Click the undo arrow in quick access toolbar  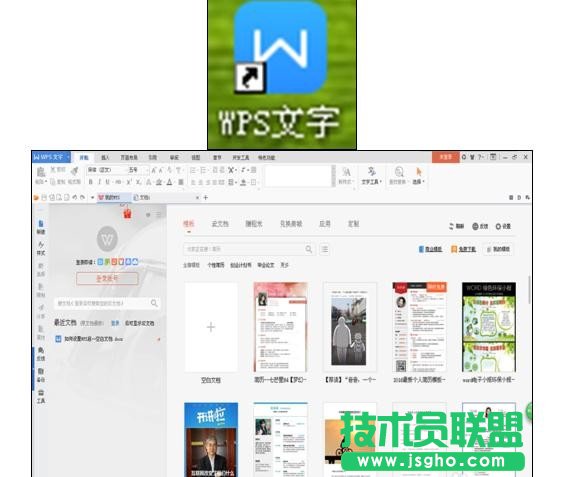pyautogui.click(x=75, y=197)
